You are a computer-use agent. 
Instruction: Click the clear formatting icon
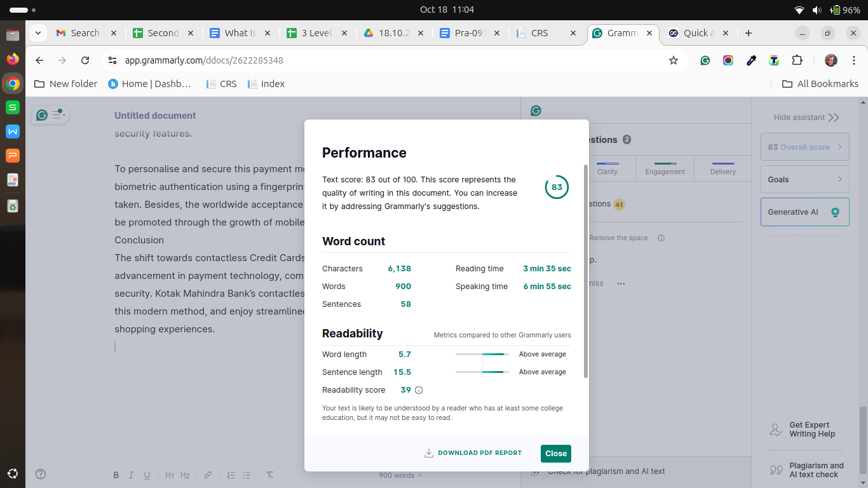[269, 475]
